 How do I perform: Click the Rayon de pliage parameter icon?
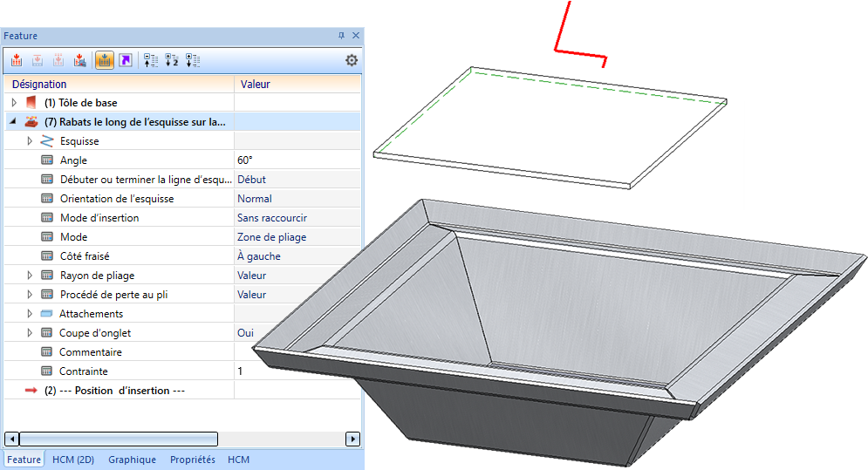[47, 276]
